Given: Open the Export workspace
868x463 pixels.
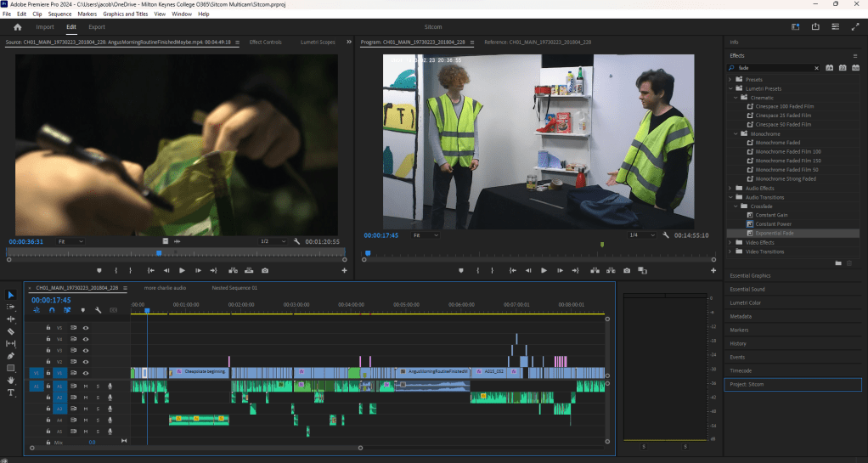Looking at the screenshot, I should coord(97,27).
